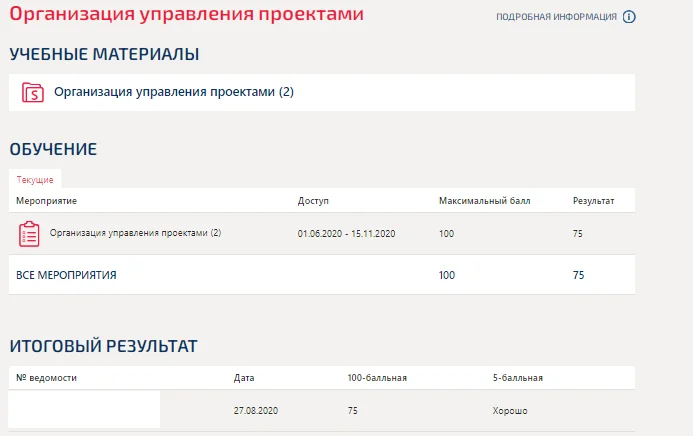This screenshot has width=693, height=436.
Task: Click the study materials folder icon
Action: [x=33, y=92]
